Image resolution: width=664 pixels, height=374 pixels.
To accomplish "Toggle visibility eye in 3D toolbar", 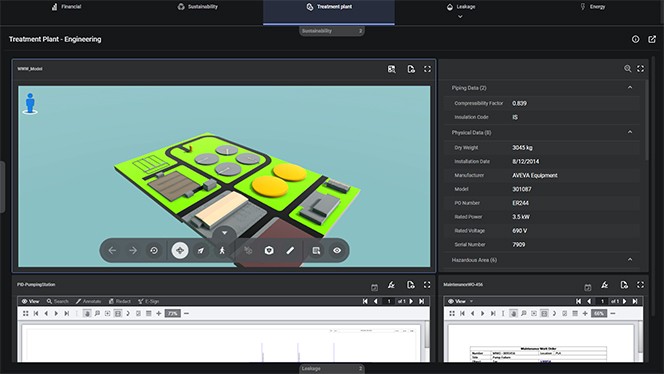I will point(337,251).
